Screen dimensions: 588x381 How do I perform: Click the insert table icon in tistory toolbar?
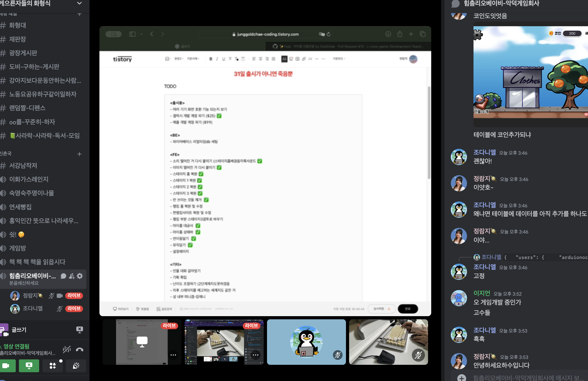[297, 59]
